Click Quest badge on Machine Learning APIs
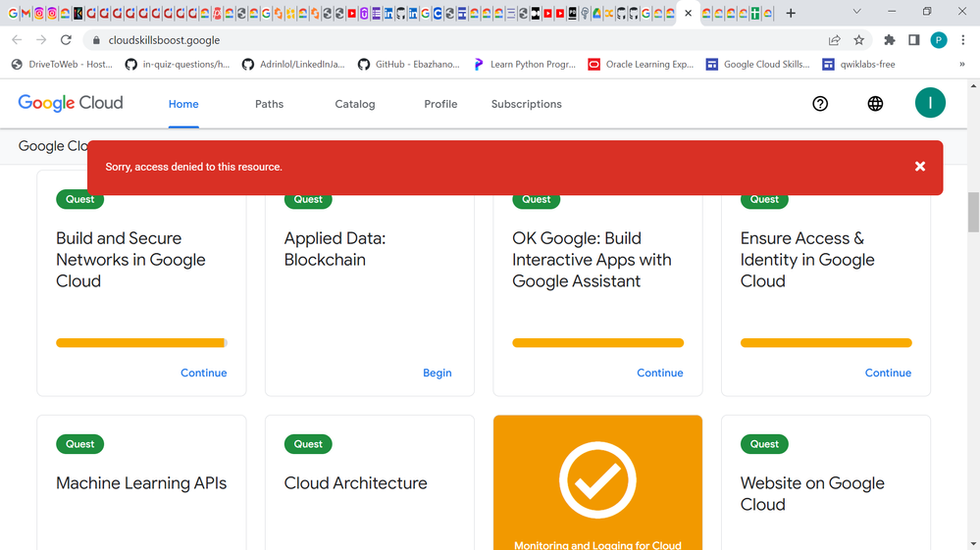Image resolution: width=980 pixels, height=550 pixels. point(80,444)
